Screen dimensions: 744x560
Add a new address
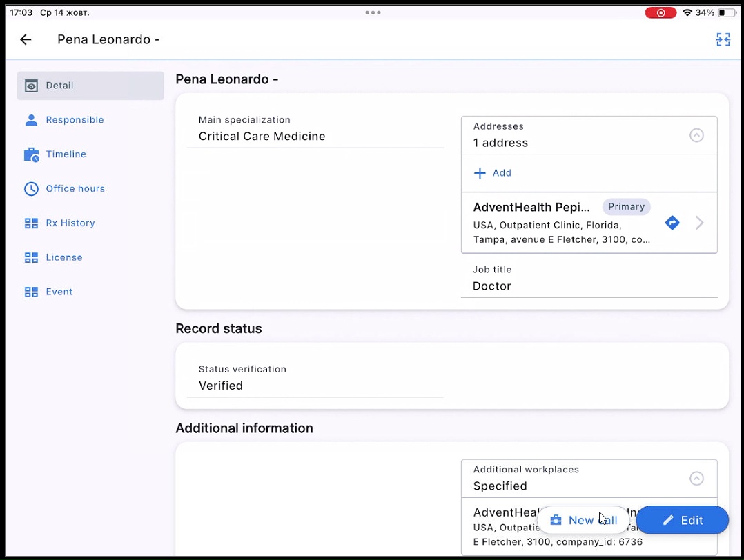493,173
